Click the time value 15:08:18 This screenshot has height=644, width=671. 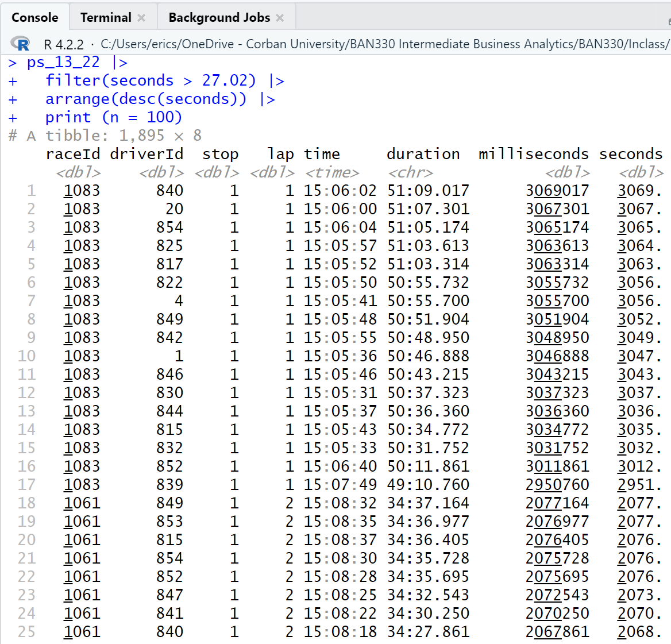click(340, 632)
